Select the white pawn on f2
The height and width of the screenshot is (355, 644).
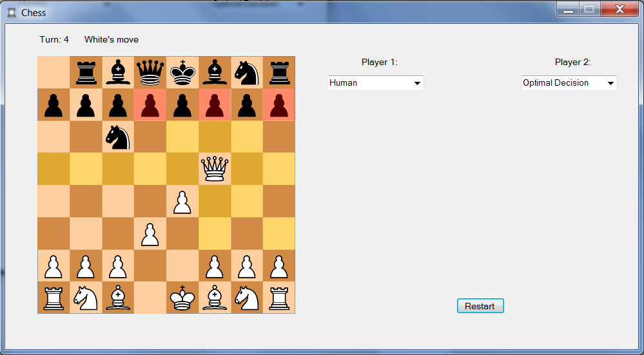click(215, 266)
